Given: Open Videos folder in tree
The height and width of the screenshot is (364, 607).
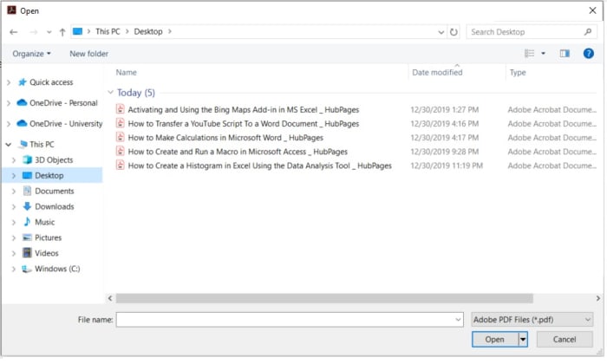Looking at the screenshot, I should (x=47, y=253).
